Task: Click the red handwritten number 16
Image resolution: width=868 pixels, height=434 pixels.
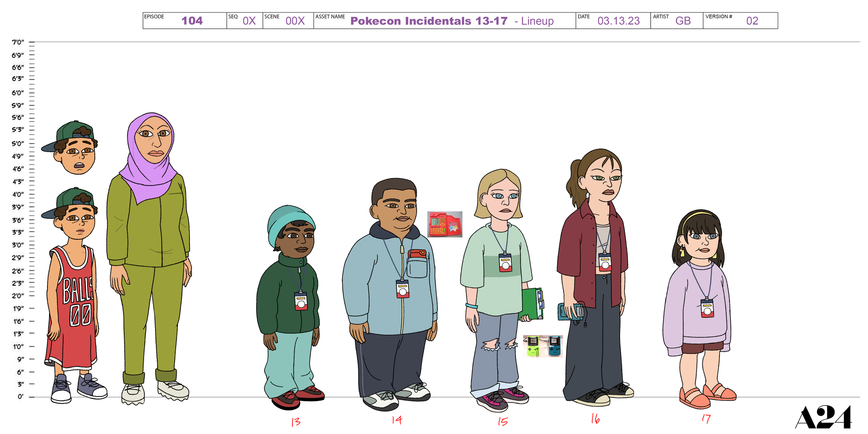Action: [595, 419]
